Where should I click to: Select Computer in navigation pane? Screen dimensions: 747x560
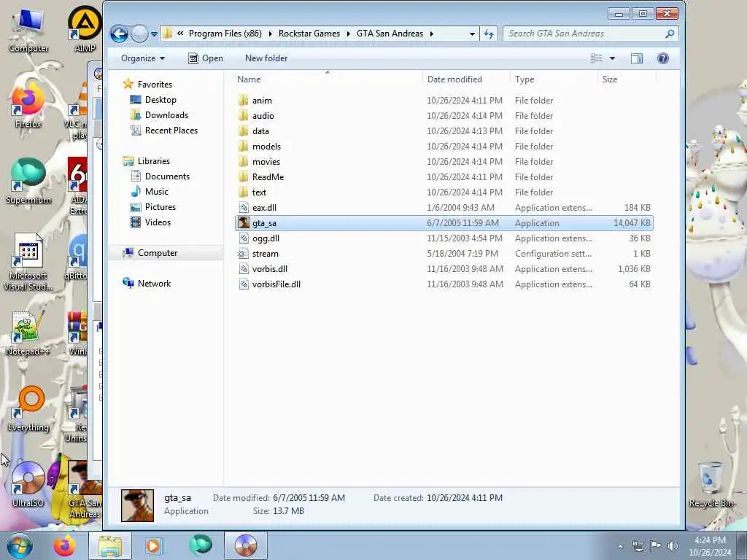point(158,253)
